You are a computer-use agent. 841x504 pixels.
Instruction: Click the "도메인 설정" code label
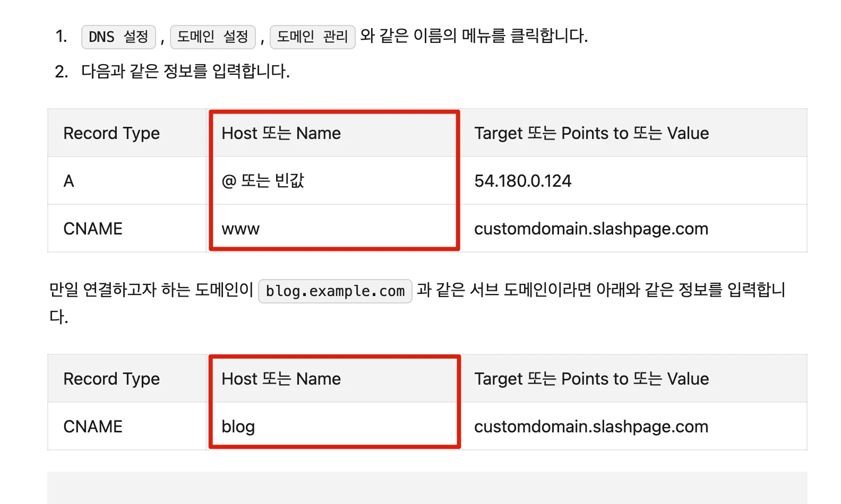pyautogui.click(x=212, y=37)
